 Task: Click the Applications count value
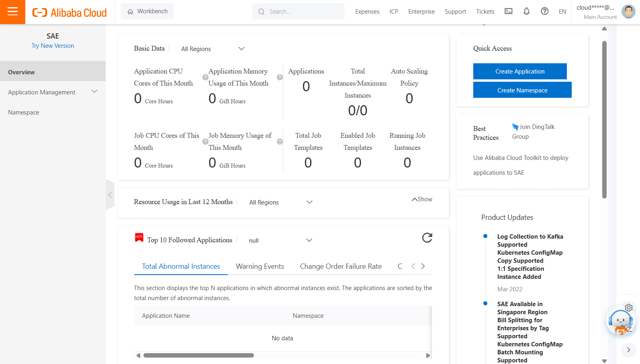coord(306,86)
